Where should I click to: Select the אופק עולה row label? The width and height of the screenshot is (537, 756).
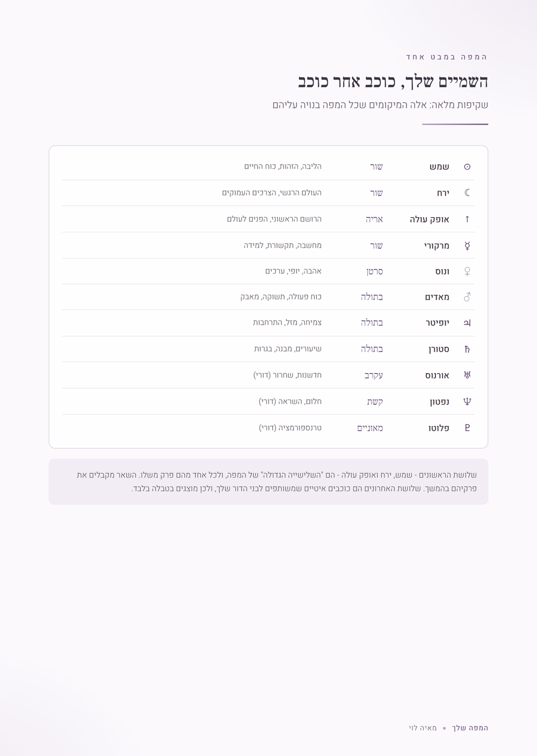point(430,219)
